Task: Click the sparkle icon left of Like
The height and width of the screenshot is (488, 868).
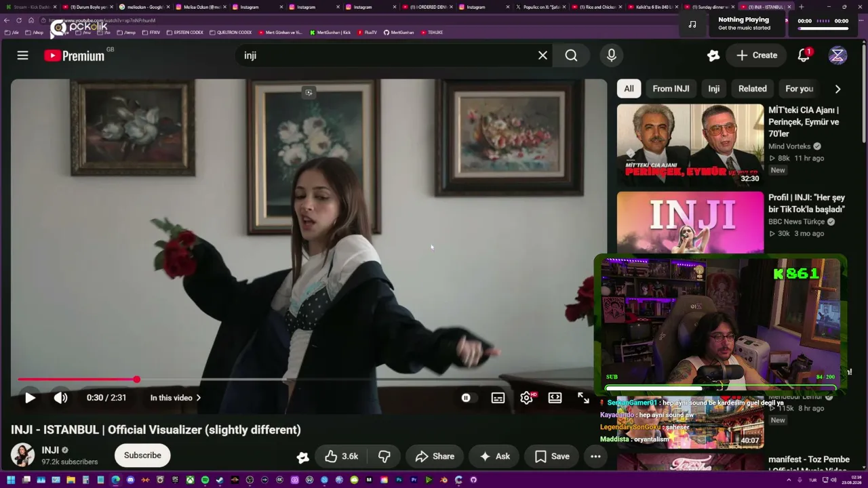Action: 303,457
